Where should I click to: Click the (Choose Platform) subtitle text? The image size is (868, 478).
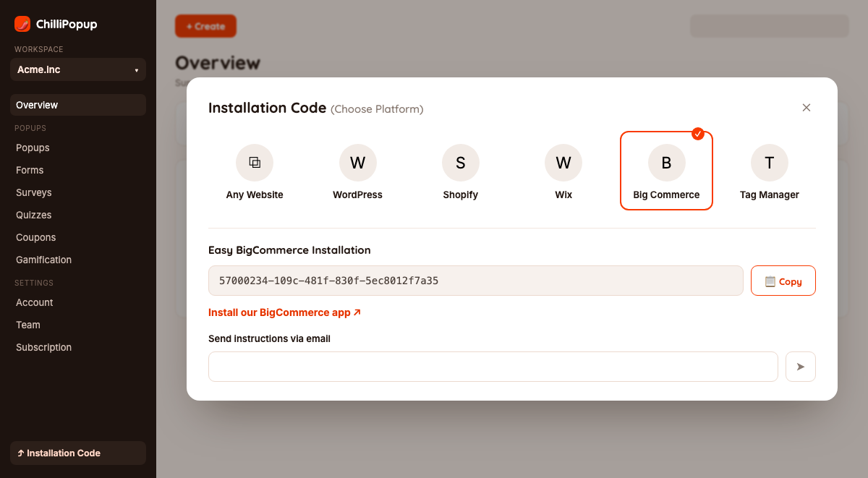point(377,109)
